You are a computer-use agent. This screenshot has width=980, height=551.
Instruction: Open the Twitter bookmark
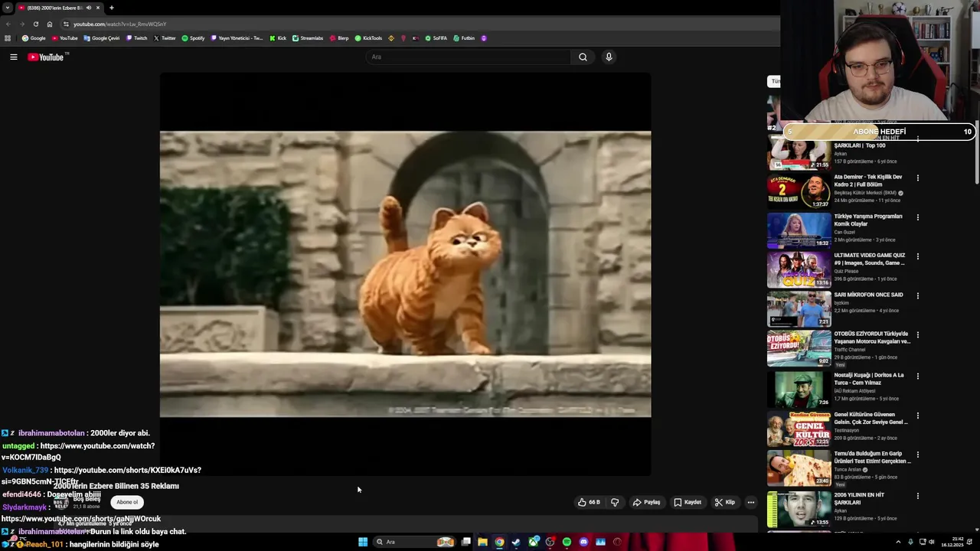point(165,38)
